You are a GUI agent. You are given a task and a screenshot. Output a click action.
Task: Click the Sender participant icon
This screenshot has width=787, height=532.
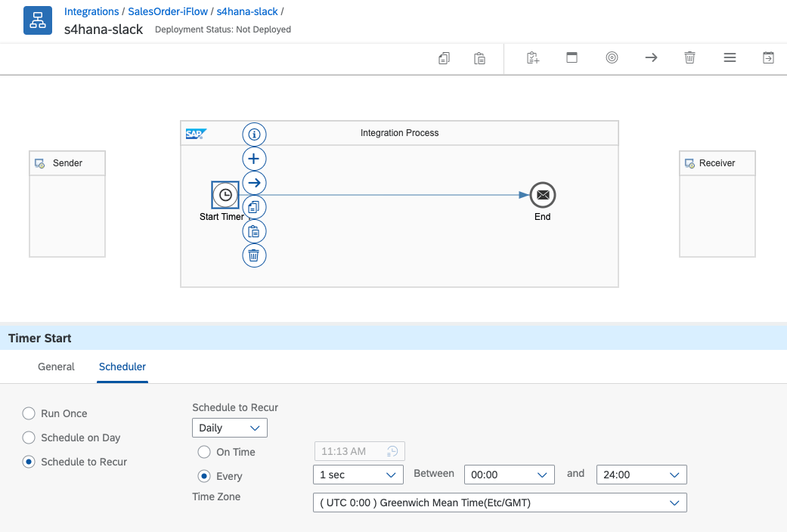pos(39,164)
